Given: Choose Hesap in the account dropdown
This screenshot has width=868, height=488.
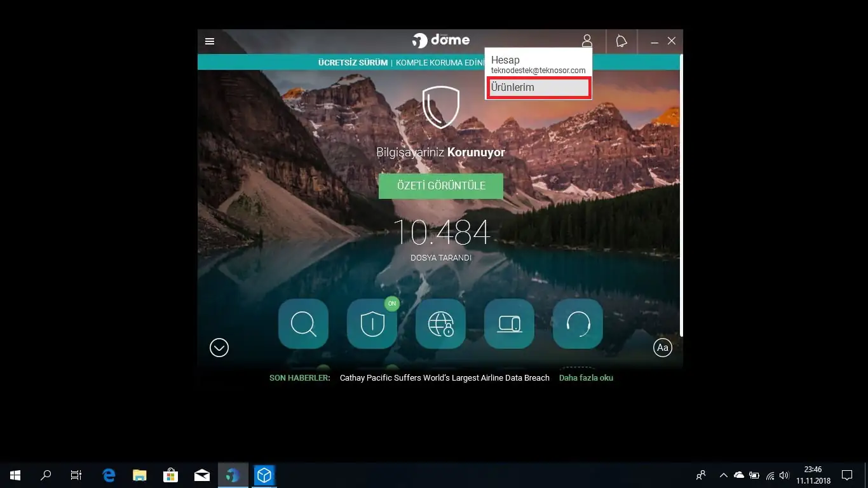Looking at the screenshot, I should (538, 64).
